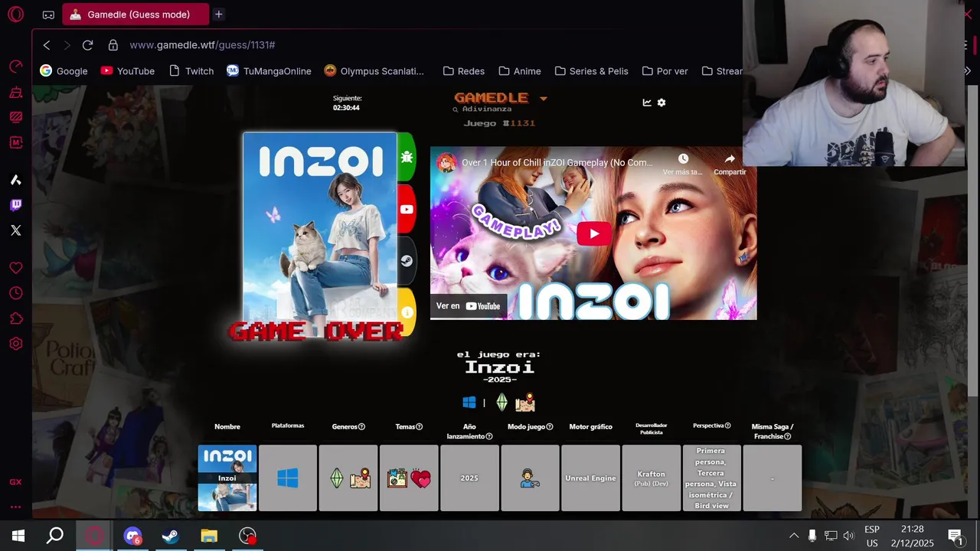Expand the Redes bookmark folder

pos(464,71)
